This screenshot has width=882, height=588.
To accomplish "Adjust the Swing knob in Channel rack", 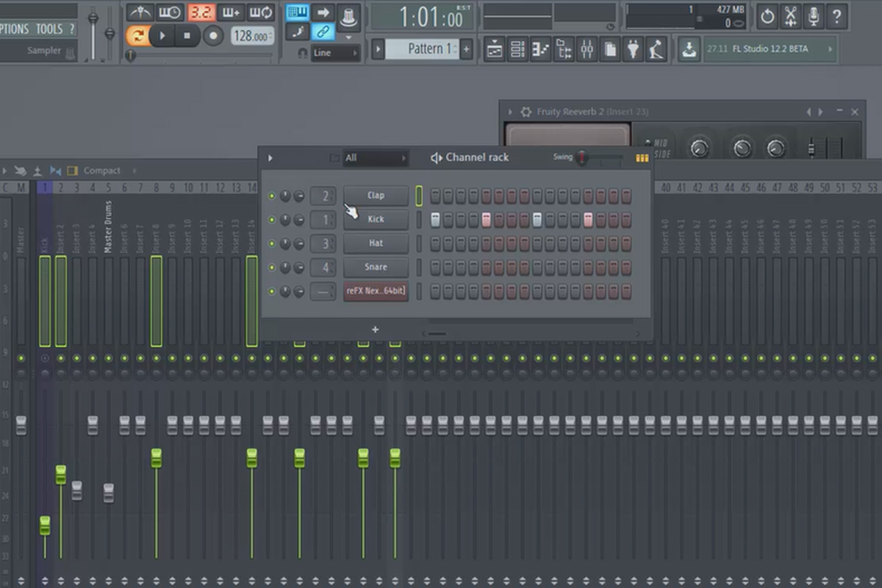I will pyautogui.click(x=582, y=157).
